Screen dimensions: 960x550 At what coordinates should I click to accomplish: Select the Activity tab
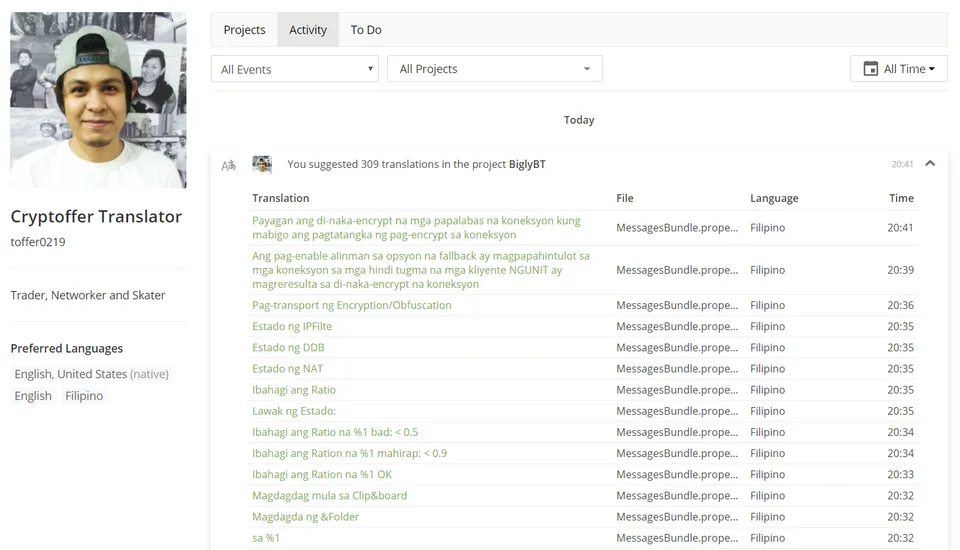(x=308, y=29)
